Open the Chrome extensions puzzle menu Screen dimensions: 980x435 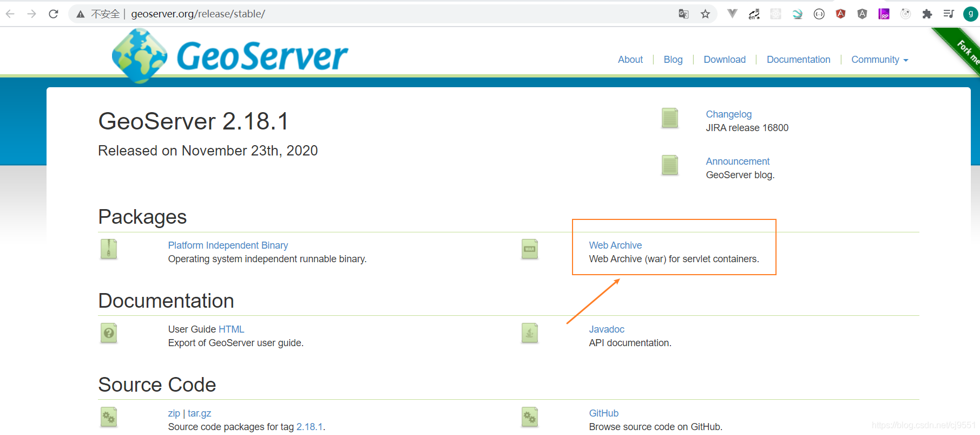point(927,14)
